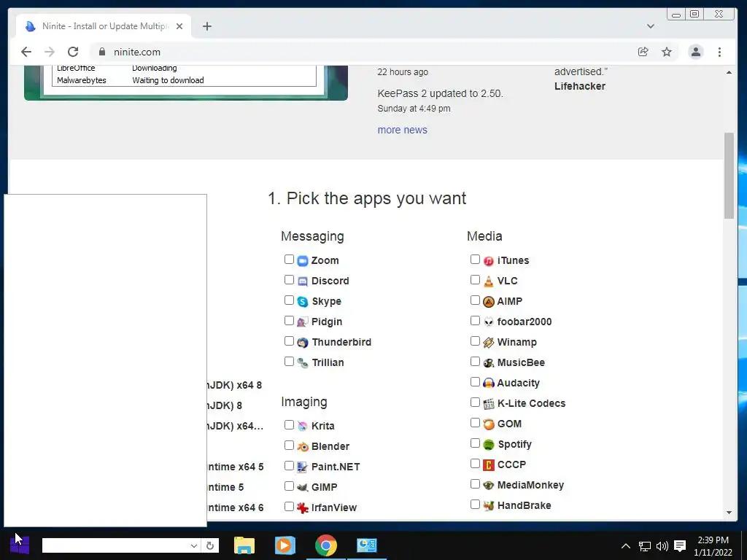This screenshot has width=747, height=560.
Task: Open a new tab with plus button
Action: click(x=206, y=26)
